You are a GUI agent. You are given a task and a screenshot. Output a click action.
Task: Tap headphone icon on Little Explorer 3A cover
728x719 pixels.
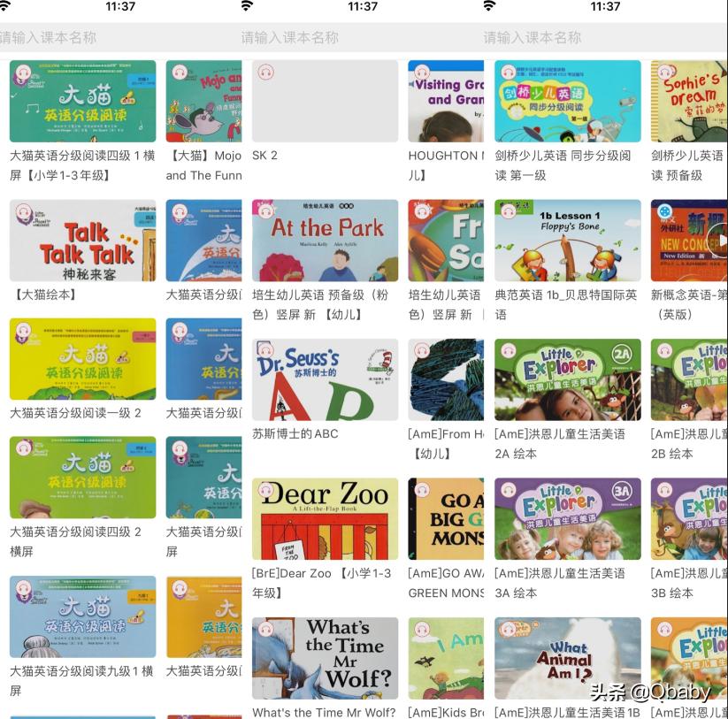[509, 490]
